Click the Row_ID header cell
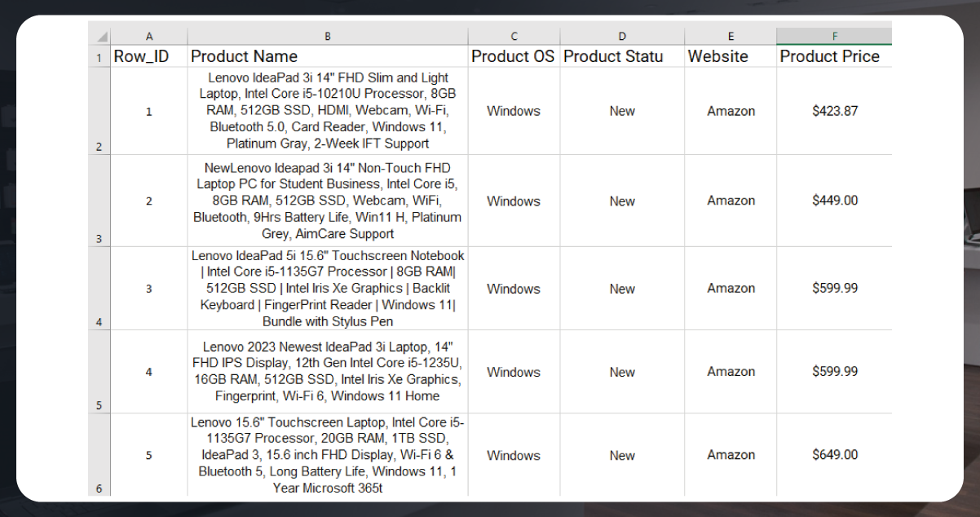The height and width of the screenshot is (517, 980). [x=149, y=56]
